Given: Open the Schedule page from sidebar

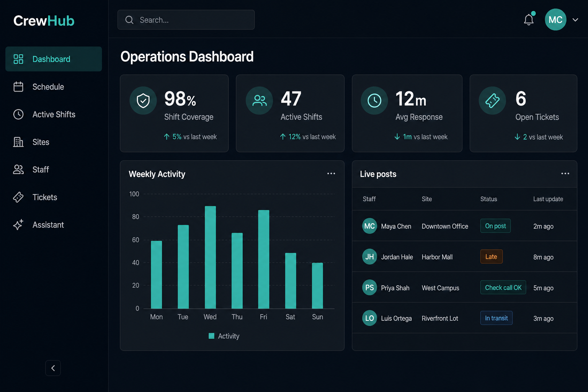Looking at the screenshot, I should pyautogui.click(x=54, y=87).
